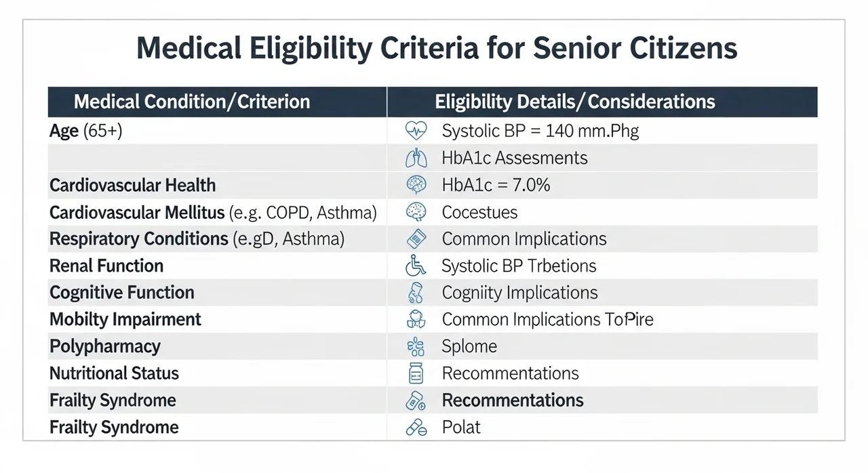868x473 pixels.
Task: Click the Nutritional Status row label
Action: click(x=114, y=373)
